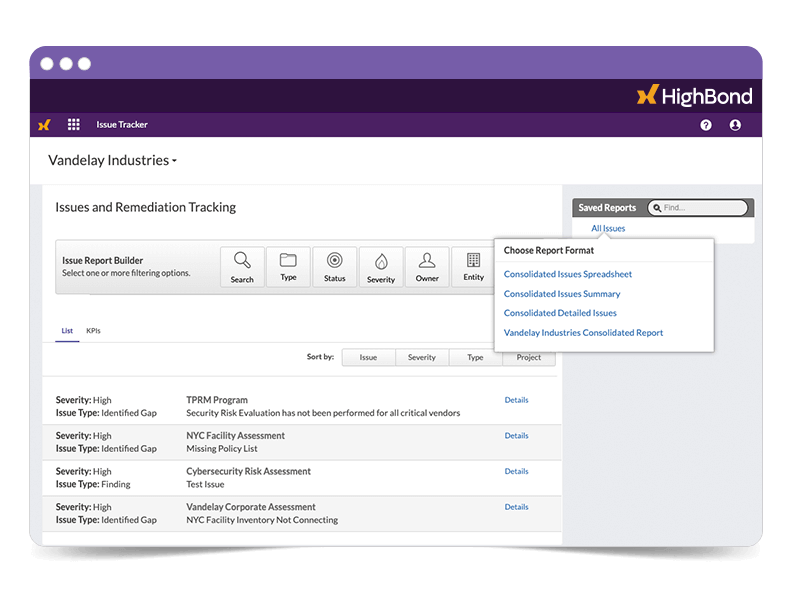The height and width of the screenshot is (600, 800).
Task: Sort by Issue
Action: [x=368, y=357]
